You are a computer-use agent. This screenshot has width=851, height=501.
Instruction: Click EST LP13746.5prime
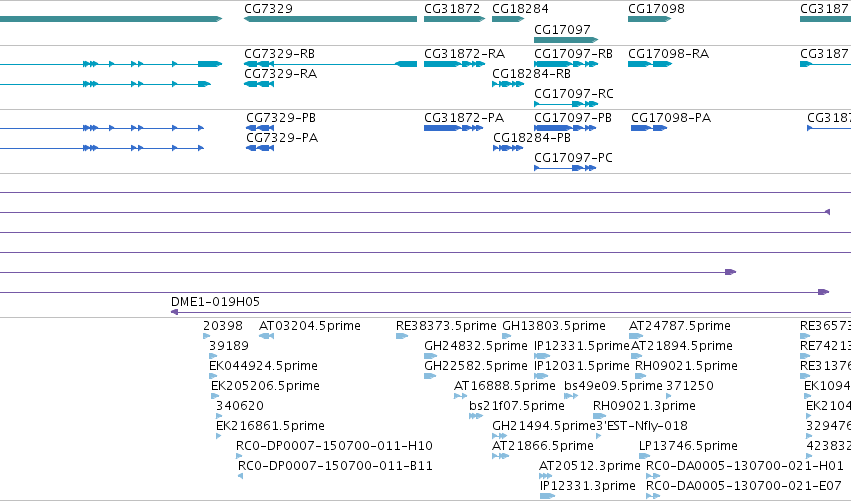pyautogui.click(x=688, y=446)
